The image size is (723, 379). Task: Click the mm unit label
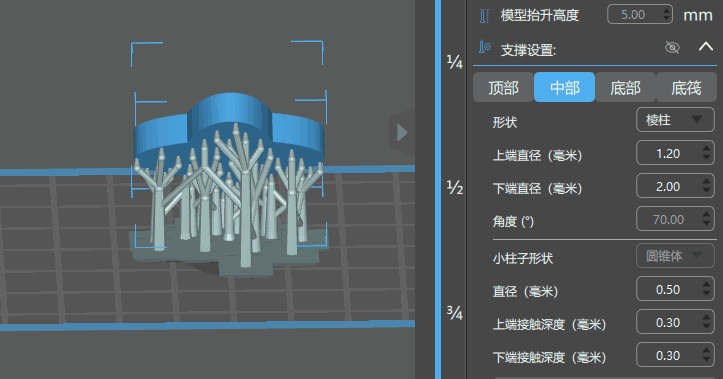click(x=698, y=15)
